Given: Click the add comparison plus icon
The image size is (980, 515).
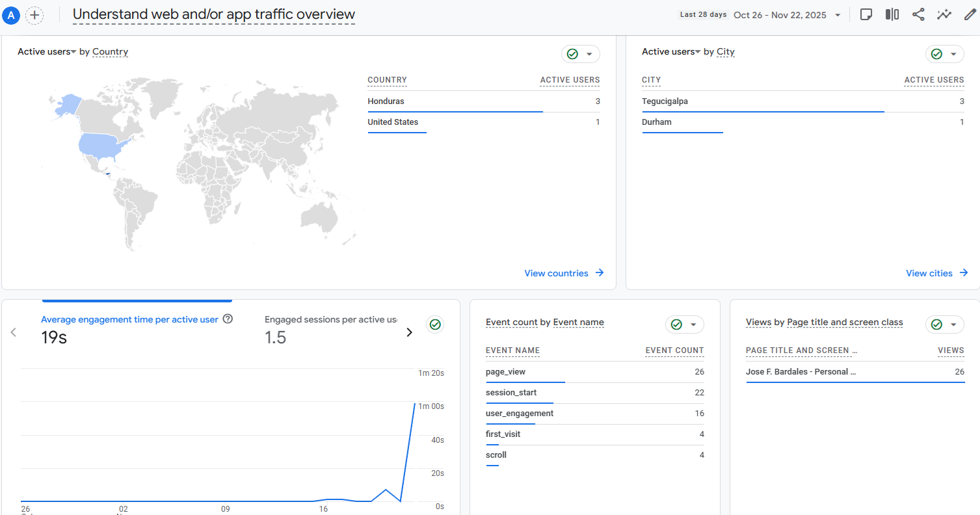Looking at the screenshot, I should click(34, 15).
